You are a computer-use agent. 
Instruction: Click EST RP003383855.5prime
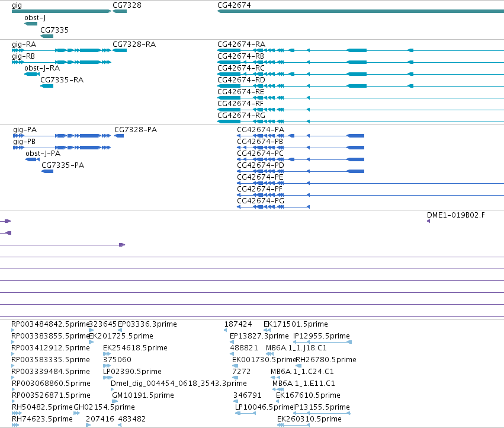point(50,336)
